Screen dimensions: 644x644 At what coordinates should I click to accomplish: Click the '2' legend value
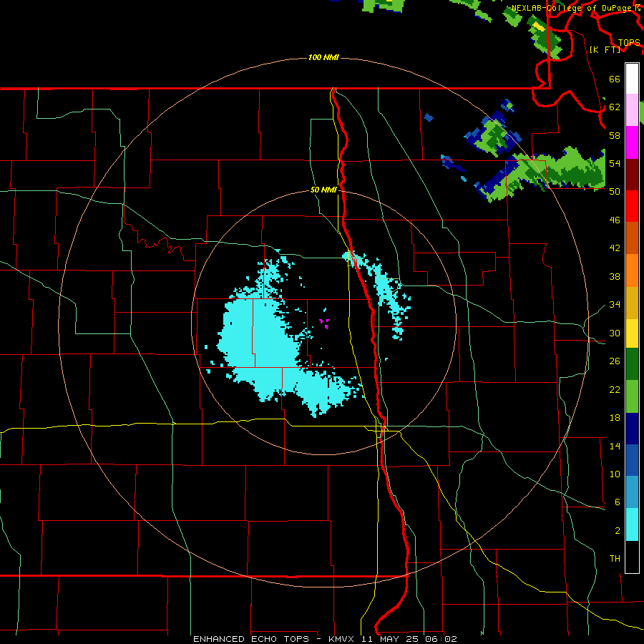(617, 531)
